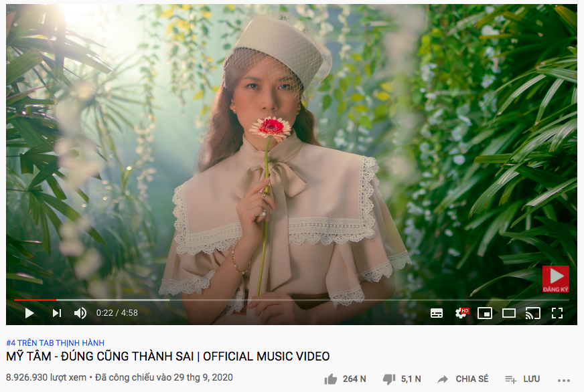
Task: Like the video with thumbs up
Action: click(330, 379)
